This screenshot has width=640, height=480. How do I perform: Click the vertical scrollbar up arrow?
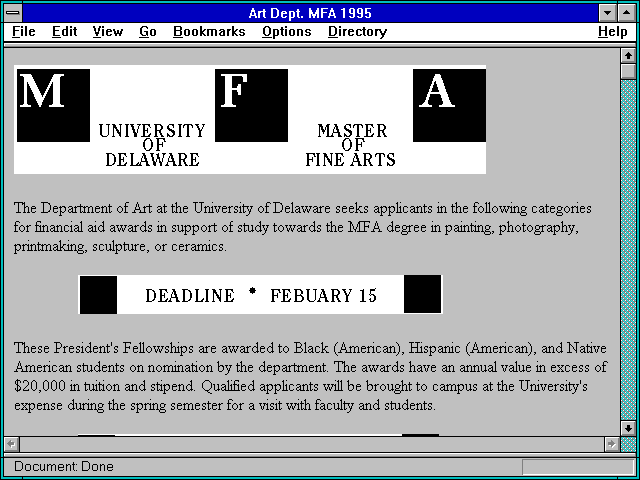coord(628,56)
